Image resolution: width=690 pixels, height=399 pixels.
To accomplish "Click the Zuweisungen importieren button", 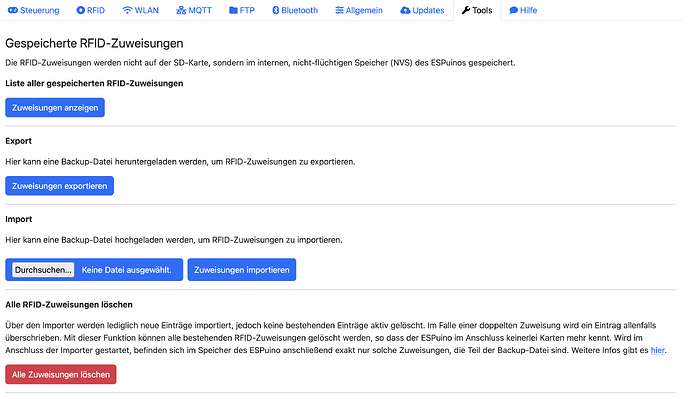I will tap(242, 270).
